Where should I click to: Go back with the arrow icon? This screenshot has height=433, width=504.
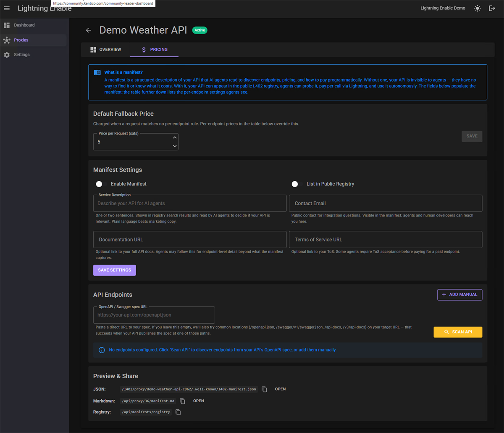88,30
